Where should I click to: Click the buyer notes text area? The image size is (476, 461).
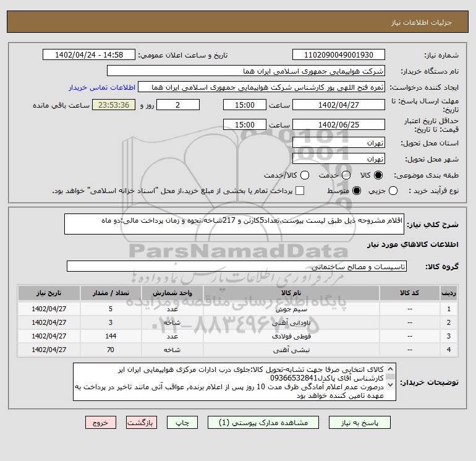[234, 382]
